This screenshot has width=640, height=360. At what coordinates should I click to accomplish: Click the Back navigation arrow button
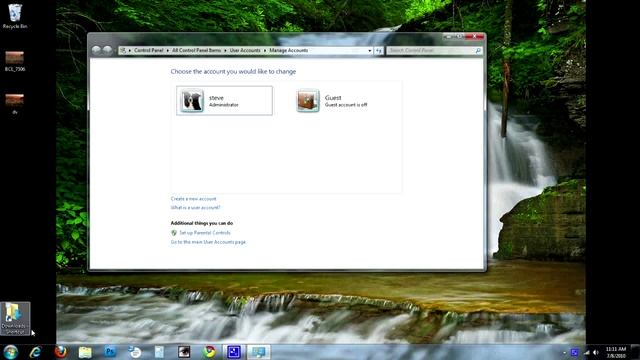96,50
